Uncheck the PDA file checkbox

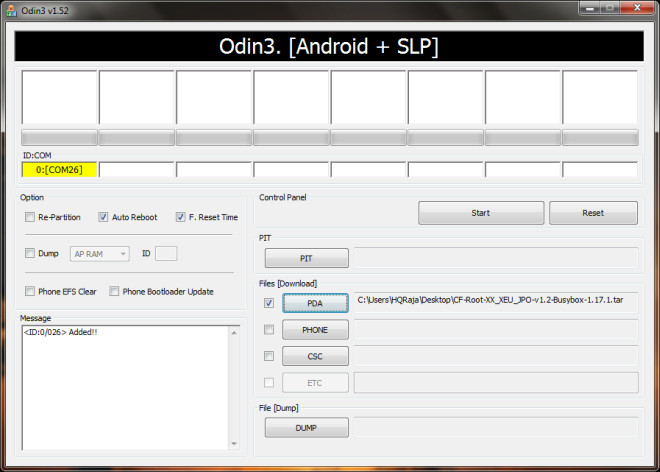[x=269, y=303]
